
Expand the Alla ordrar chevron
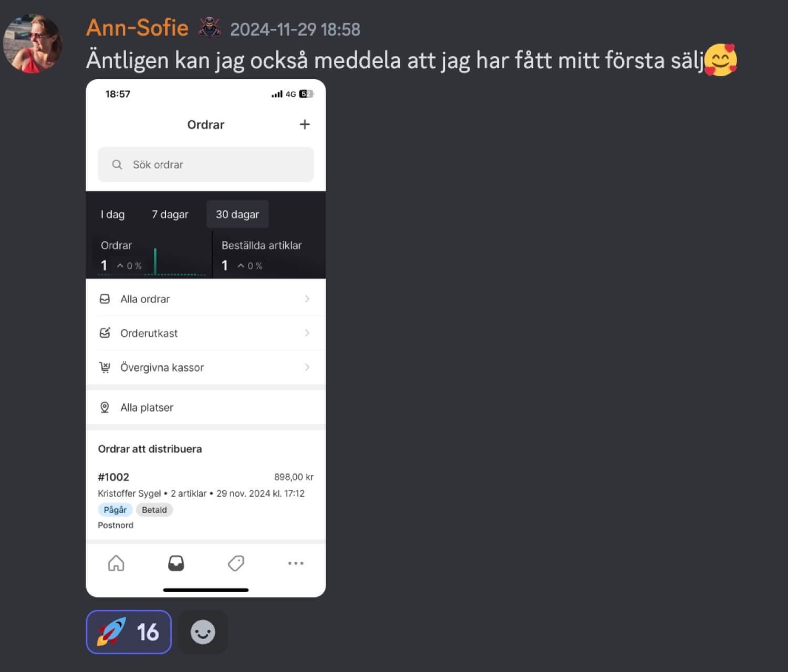point(307,299)
